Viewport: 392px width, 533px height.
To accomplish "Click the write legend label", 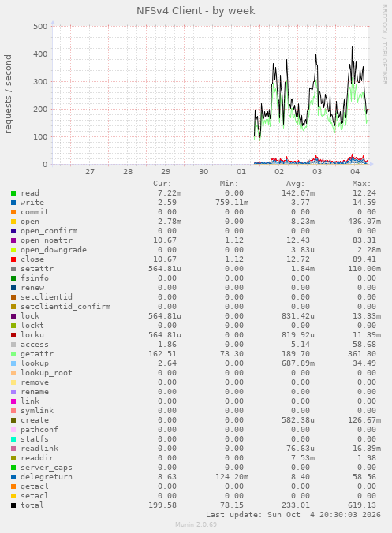I will [32, 203].
